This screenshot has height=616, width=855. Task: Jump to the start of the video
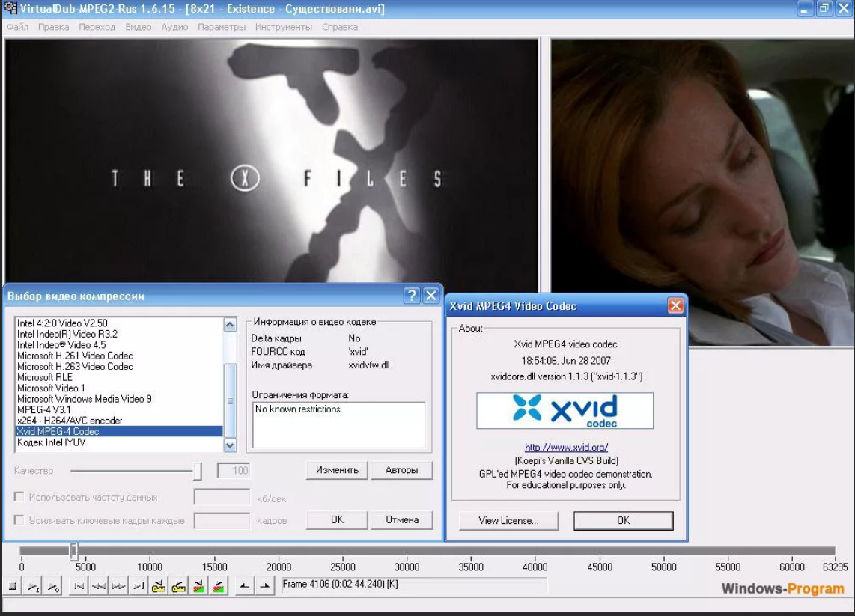[79, 587]
